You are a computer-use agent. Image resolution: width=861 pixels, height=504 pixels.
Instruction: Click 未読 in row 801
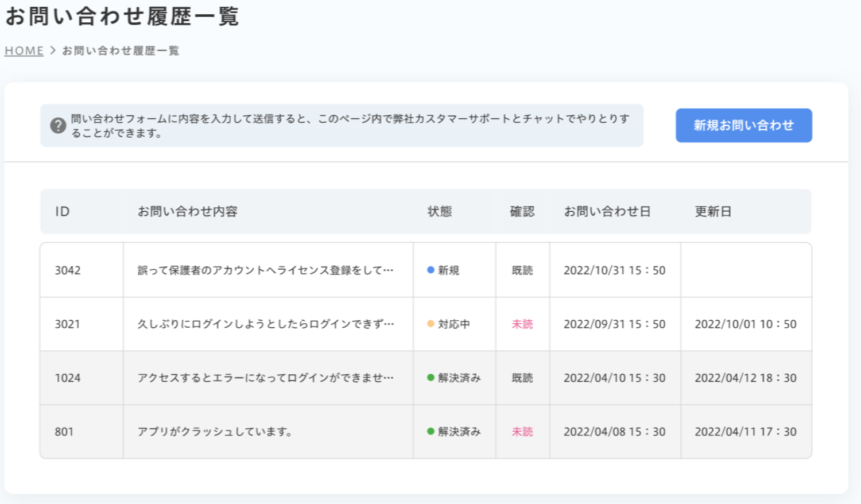(x=522, y=432)
